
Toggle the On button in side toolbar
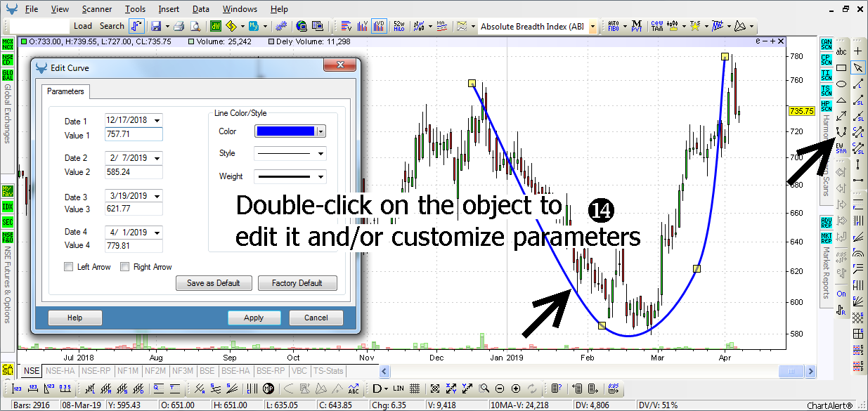841,294
